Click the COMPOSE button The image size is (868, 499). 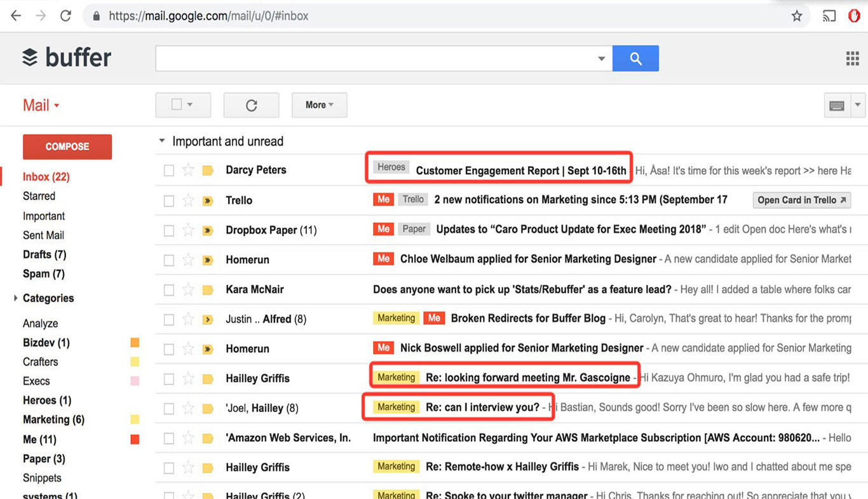pos(67,147)
